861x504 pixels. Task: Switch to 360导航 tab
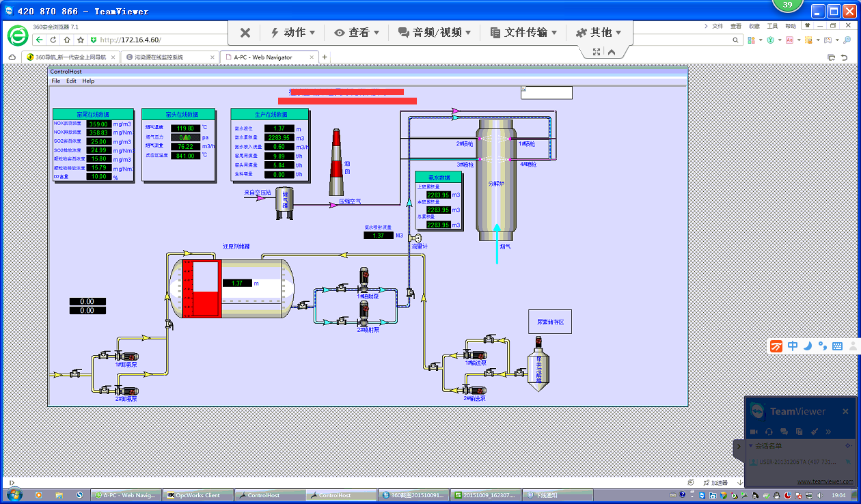coord(70,57)
